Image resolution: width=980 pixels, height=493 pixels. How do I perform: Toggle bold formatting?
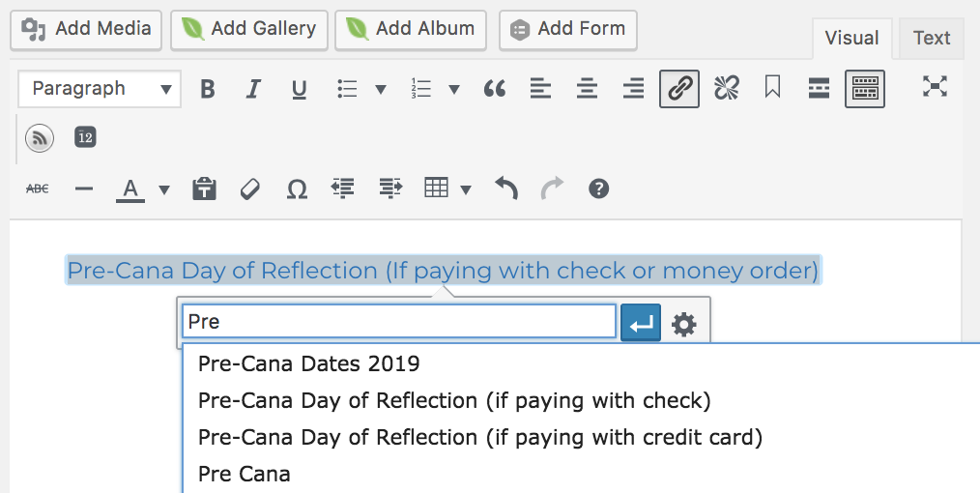tap(207, 89)
